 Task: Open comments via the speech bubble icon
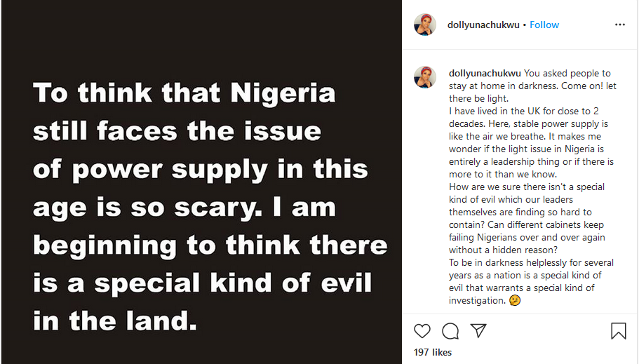coord(450,330)
